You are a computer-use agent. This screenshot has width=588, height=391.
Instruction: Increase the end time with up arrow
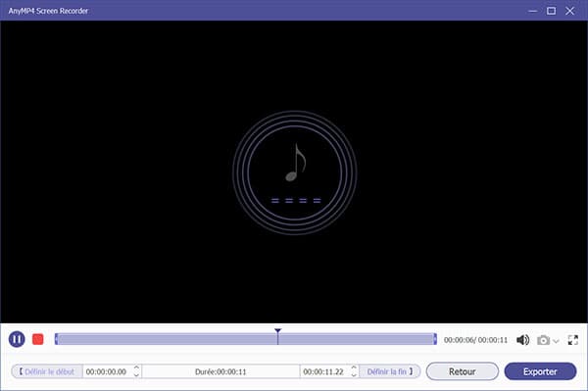pos(353,368)
